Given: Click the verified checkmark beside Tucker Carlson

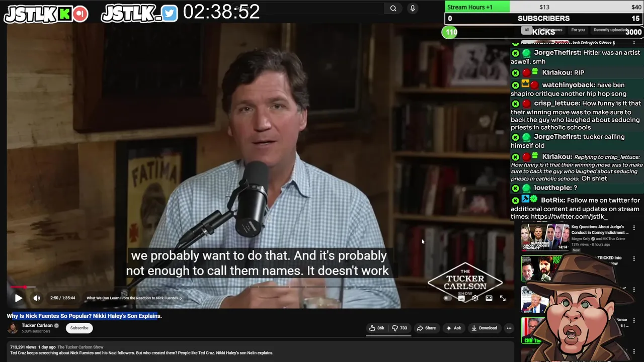Looking at the screenshot, I should (56, 326).
